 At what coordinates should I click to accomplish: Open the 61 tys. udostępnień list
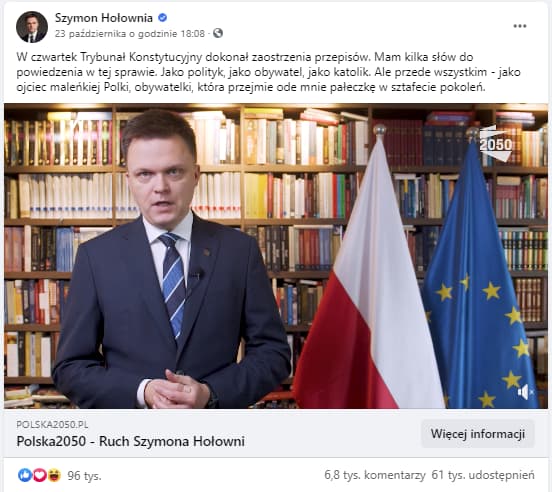point(483,475)
